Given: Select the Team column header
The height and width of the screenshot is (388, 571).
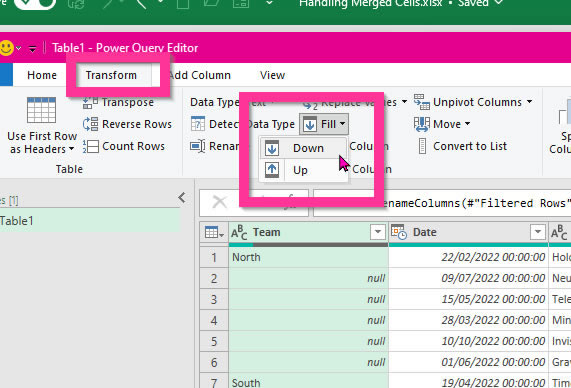Looking at the screenshot, I should pyautogui.click(x=308, y=232).
